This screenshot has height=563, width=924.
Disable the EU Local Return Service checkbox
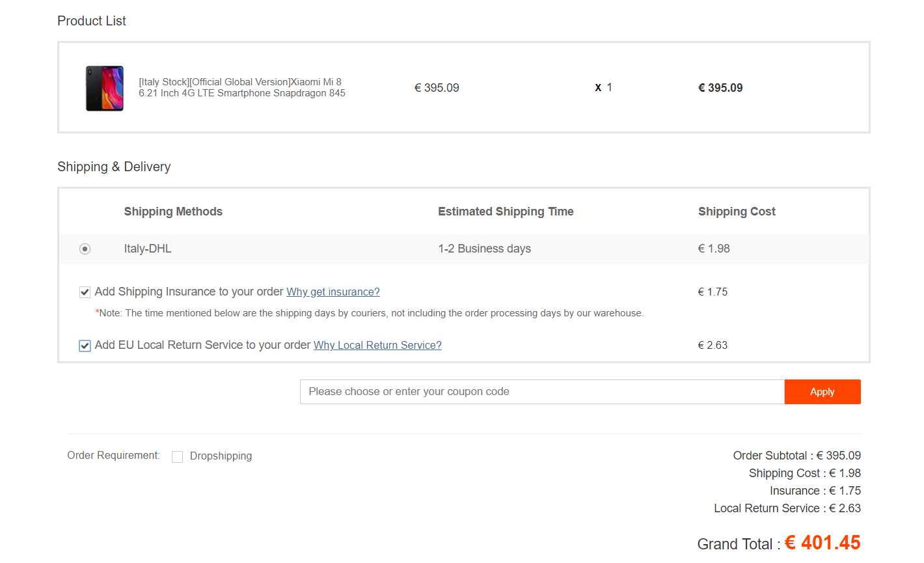(85, 346)
